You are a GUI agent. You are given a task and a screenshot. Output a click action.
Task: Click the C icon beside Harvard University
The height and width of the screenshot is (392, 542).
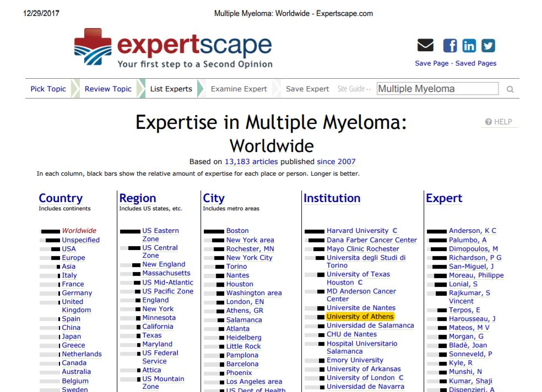[x=394, y=231]
